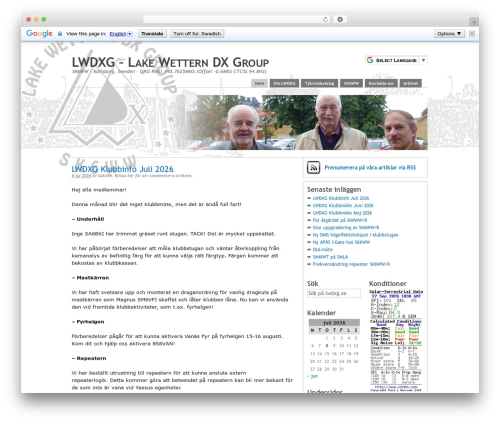The width and height of the screenshot is (500, 423).
Task: Open recent post Frekvensändring repeater SK6WW/R
Action: [x=351, y=264]
